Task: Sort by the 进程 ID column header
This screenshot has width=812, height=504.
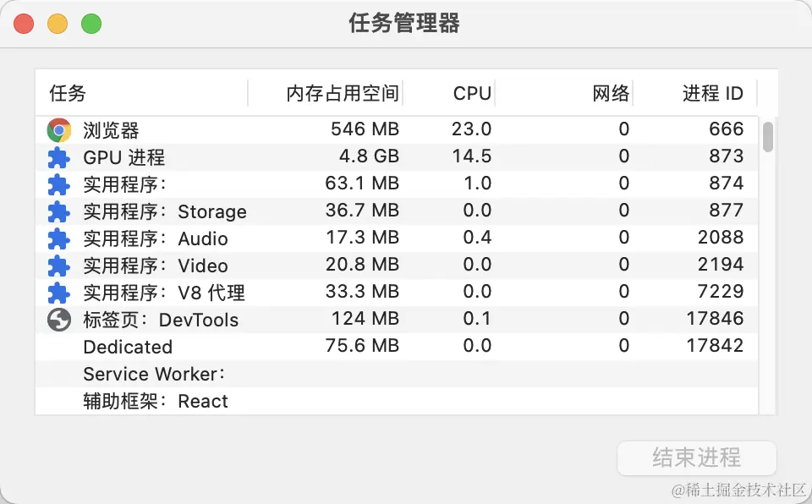Action: [x=712, y=93]
